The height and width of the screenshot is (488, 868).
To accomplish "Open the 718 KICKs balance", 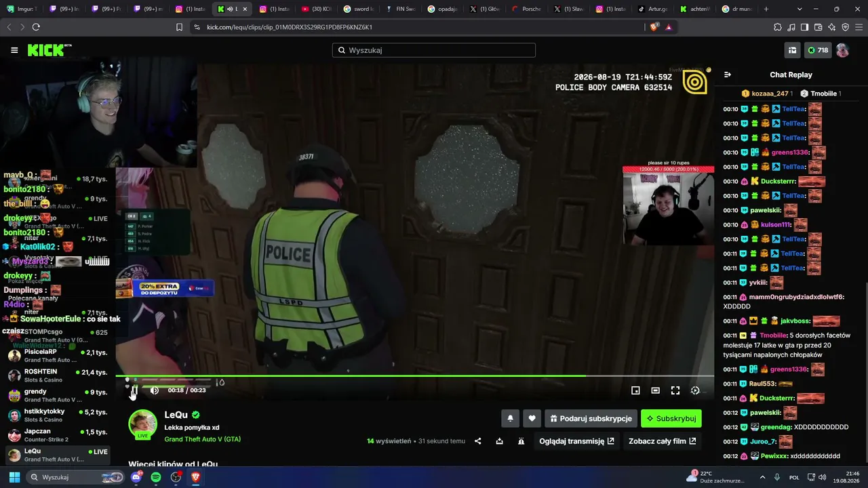I will (x=818, y=50).
